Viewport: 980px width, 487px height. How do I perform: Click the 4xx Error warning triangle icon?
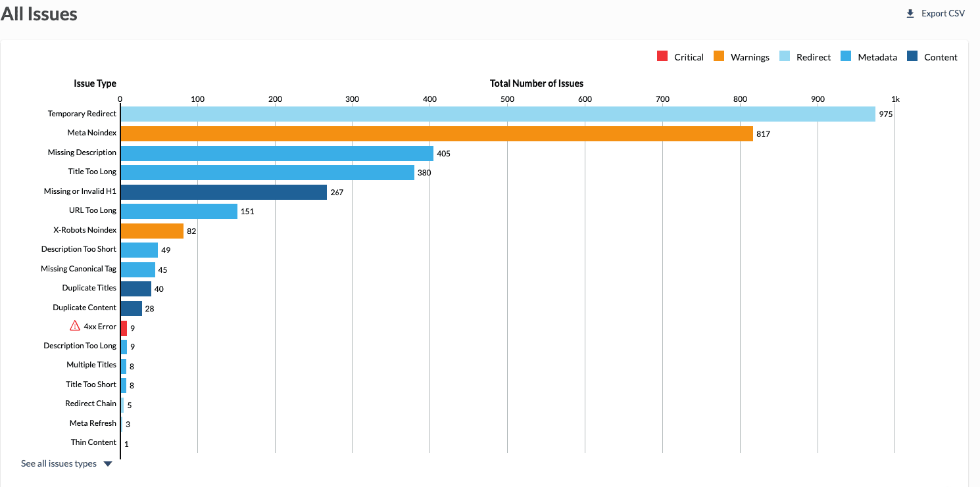75,326
